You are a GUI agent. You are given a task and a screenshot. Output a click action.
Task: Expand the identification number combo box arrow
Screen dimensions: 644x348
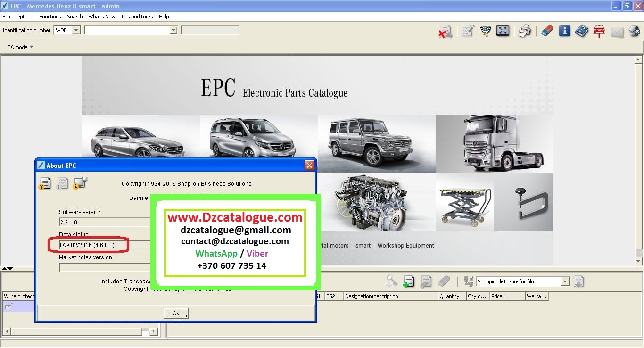click(173, 30)
